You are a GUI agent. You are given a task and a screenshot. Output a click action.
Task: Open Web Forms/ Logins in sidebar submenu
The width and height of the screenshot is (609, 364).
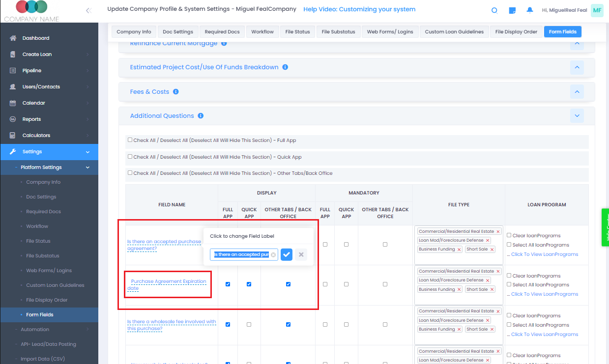pyautogui.click(x=49, y=271)
